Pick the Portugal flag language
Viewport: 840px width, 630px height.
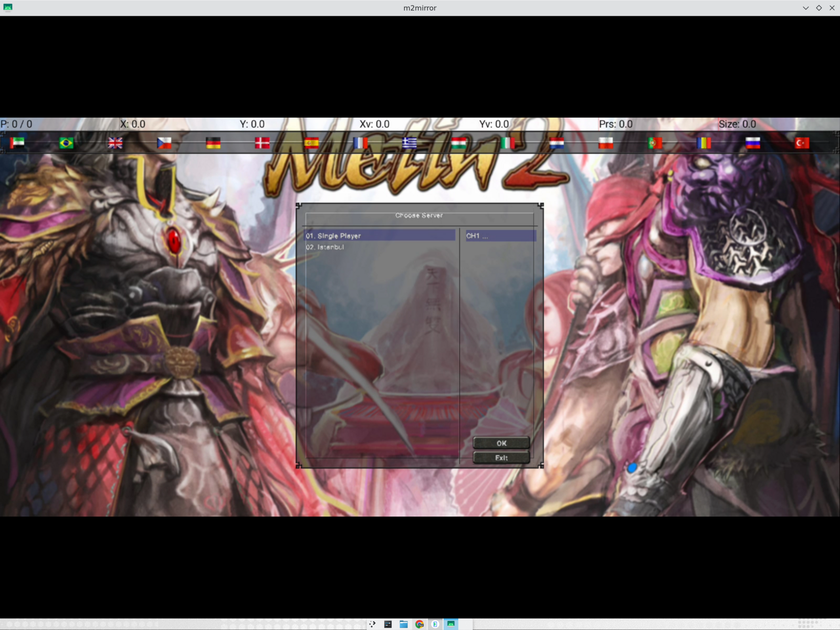click(x=655, y=143)
